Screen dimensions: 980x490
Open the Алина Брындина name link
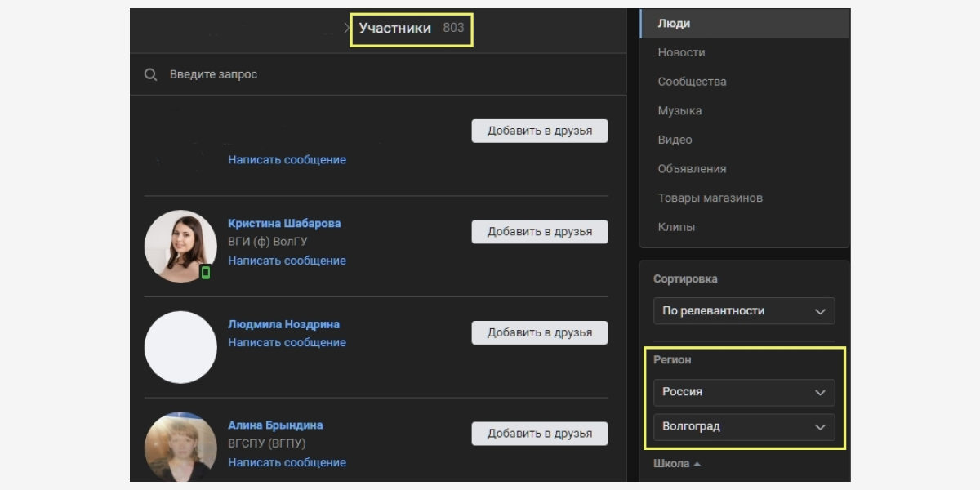pos(275,425)
